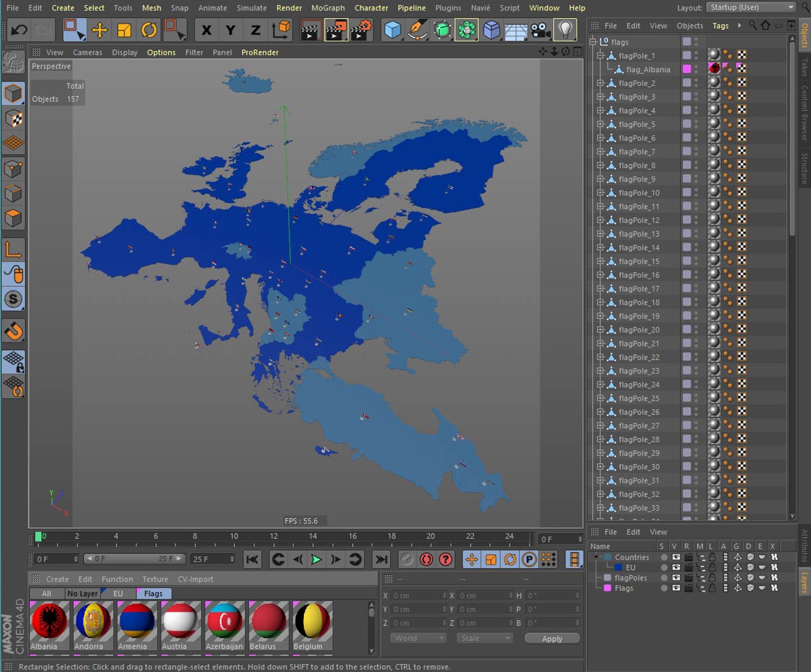Image resolution: width=811 pixels, height=672 pixels.
Task: Open Texture menu in material manager
Action: (155, 579)
